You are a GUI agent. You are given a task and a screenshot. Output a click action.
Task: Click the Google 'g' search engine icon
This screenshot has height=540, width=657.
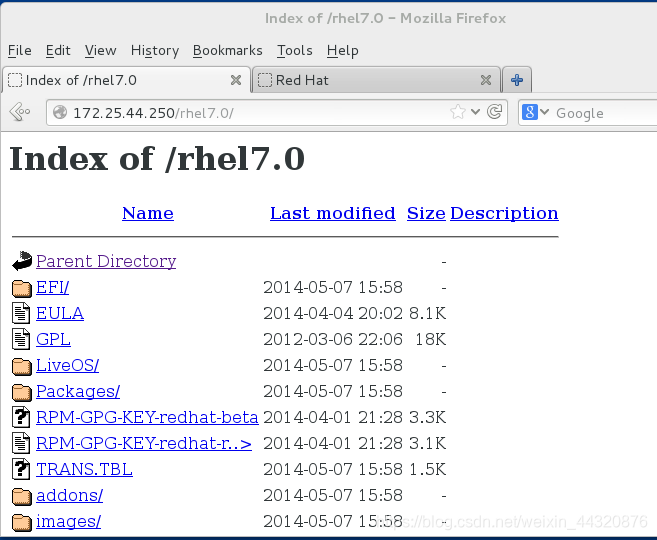(x=530, y=112)
